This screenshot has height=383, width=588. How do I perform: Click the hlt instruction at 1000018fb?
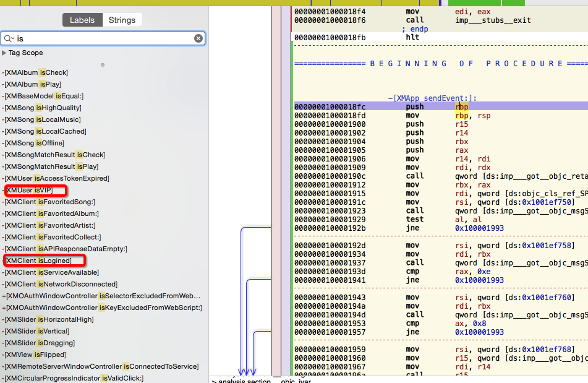(412, 37)
